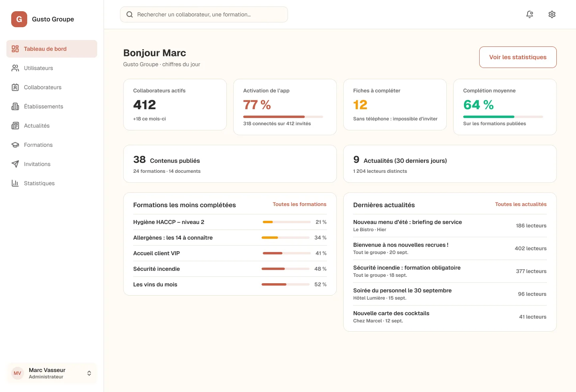This screenshot has width=576, height=392.
Task: Click the Marc Vasseur name in sidebar footer
Action: [x=47, y=370]
